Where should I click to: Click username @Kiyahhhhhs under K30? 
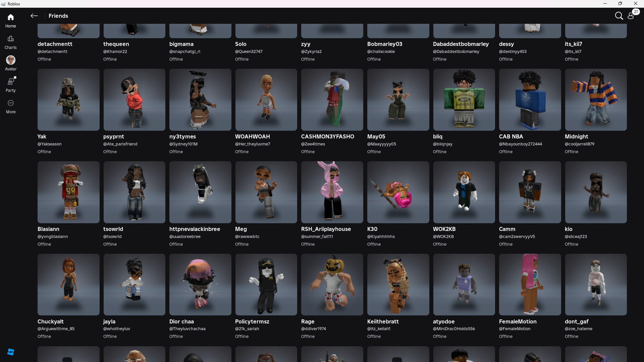[x=381, y=237]
